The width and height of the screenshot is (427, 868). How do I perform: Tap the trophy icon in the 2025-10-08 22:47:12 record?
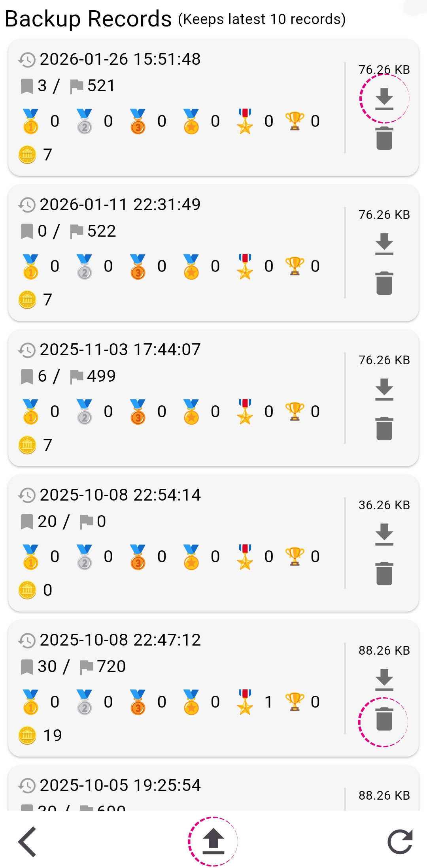[295, 702]
